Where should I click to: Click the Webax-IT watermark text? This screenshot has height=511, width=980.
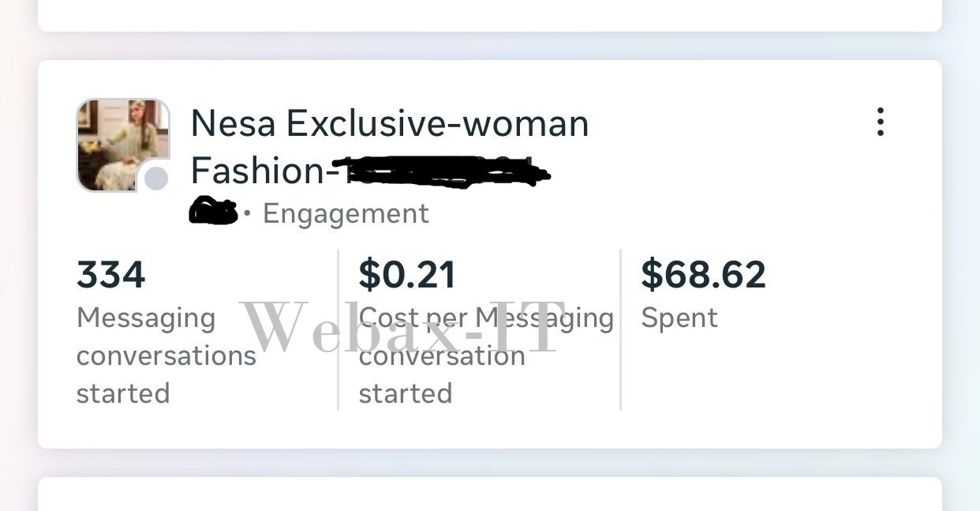pyautogui.click(x=402, y=327)
